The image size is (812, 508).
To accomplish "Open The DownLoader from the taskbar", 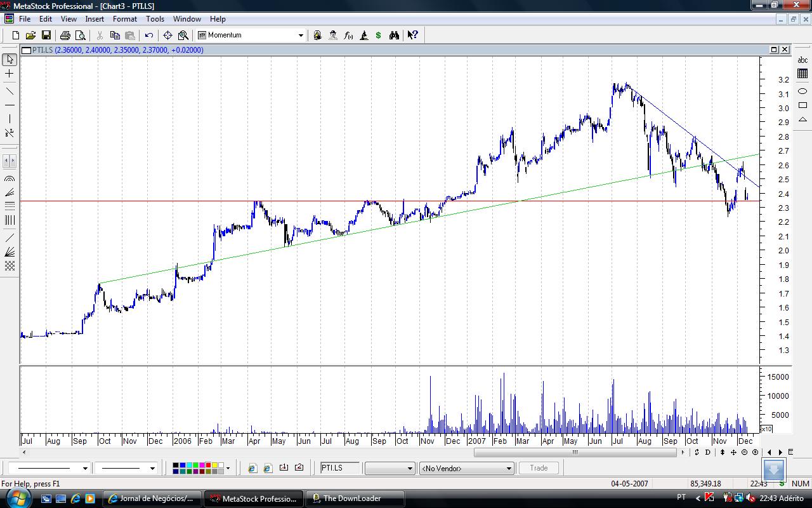I will [355, 498].
